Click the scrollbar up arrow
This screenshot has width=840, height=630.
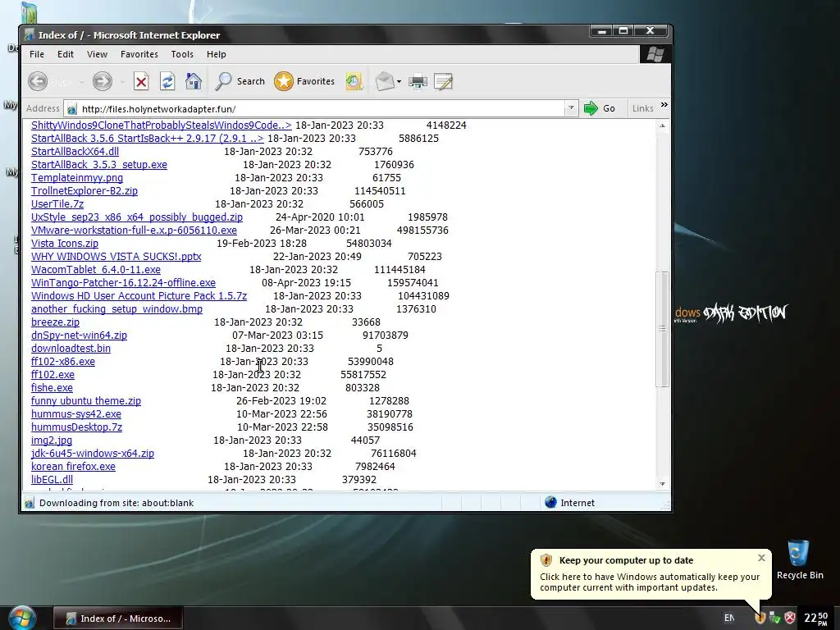tap(663, 126)
